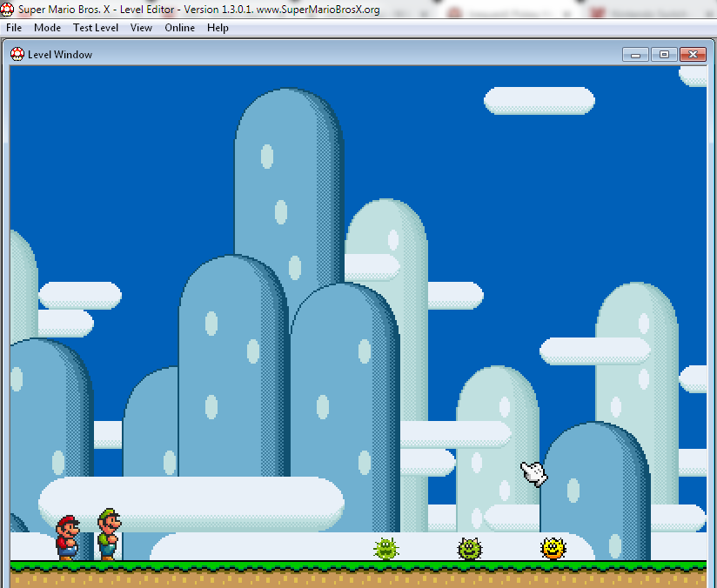This screenshot has width=717, height=588.
Task: Select the Mario player sprite
Action: 67,538
